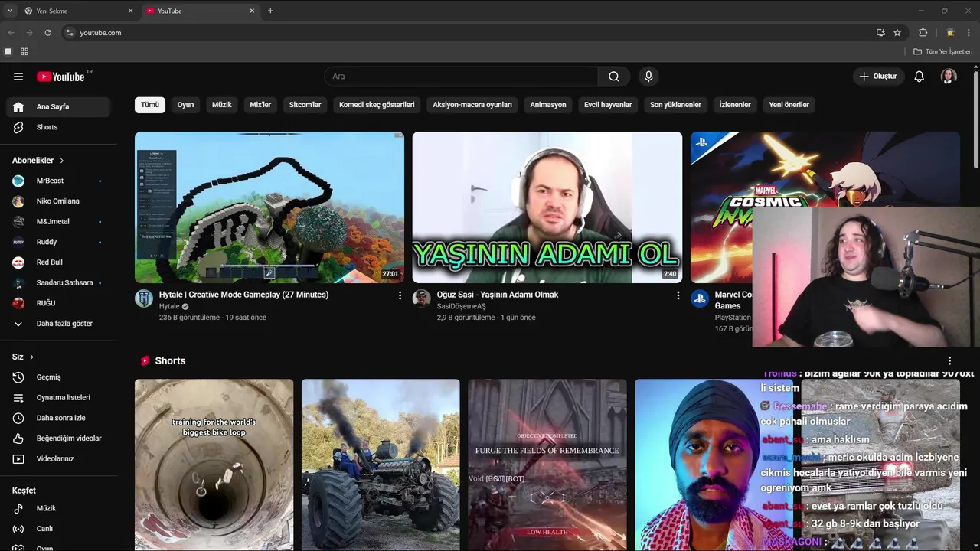980x551 pixels.
Task: Open Niko Omilana channel in sidebar
Action: pyautogui.click(x=58, y=201)
